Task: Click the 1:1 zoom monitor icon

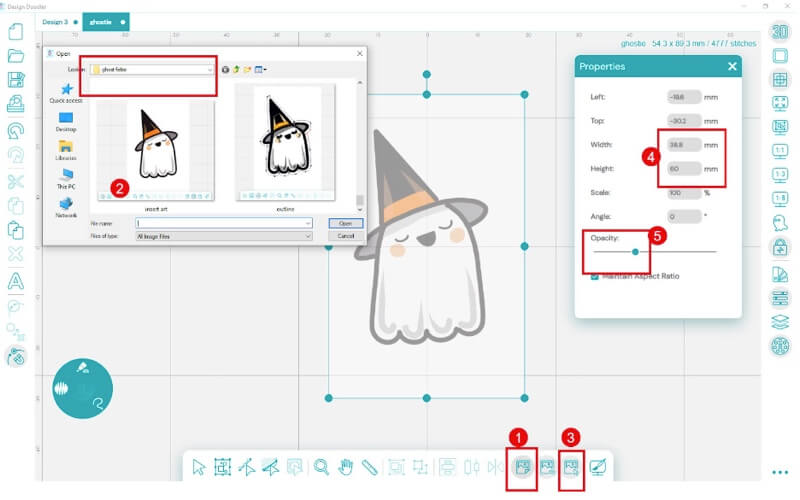Action: (780, 152)
